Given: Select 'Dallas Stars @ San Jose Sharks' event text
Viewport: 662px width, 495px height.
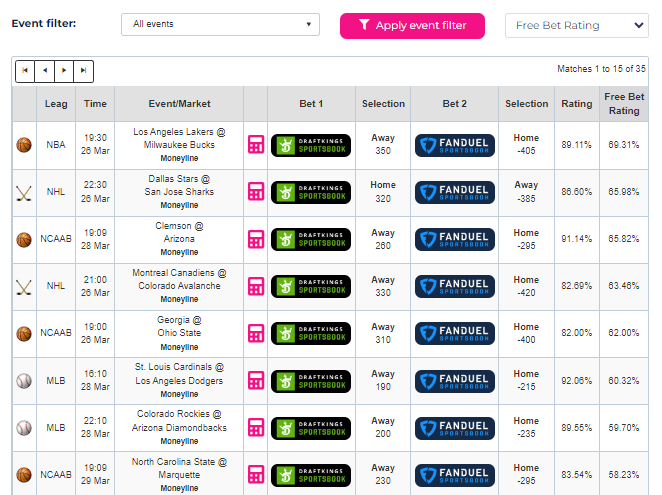Looking at the screenshot, I should click(179, 185).
